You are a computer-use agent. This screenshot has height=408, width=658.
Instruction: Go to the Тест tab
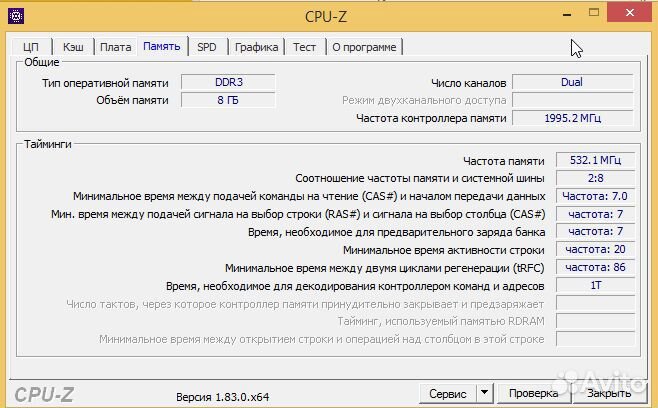(305, 47)
